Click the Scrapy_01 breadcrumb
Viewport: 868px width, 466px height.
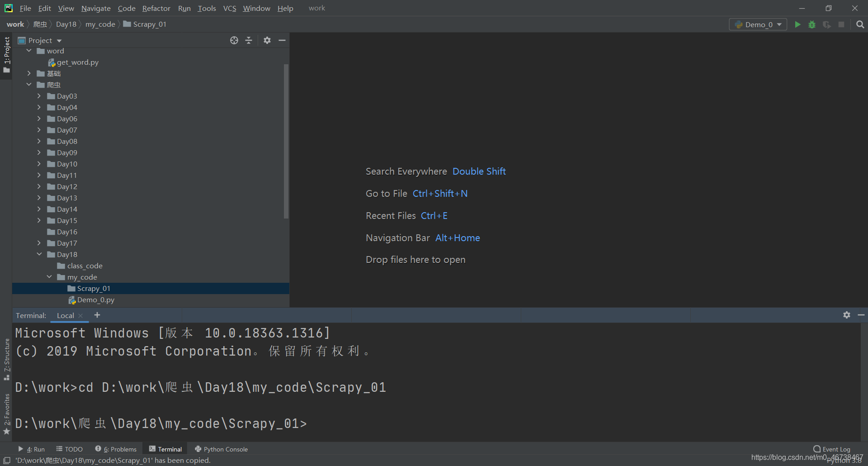tap(145, 24)
